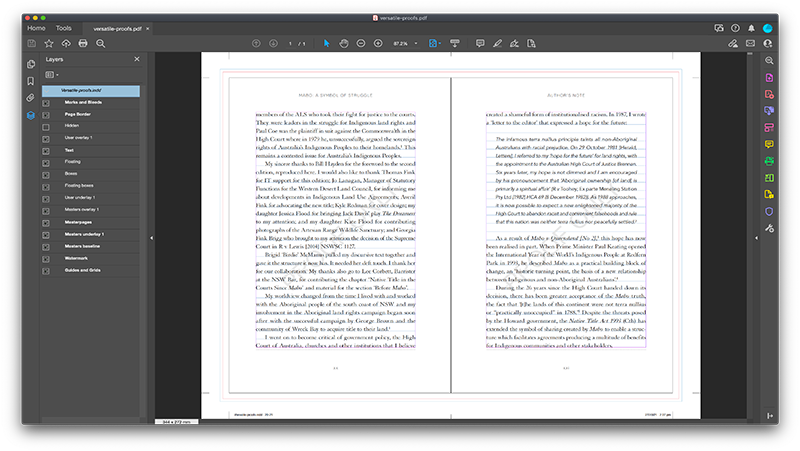Star this file as favorite
The height and width of the screenshot is (451, 800).
49,44
